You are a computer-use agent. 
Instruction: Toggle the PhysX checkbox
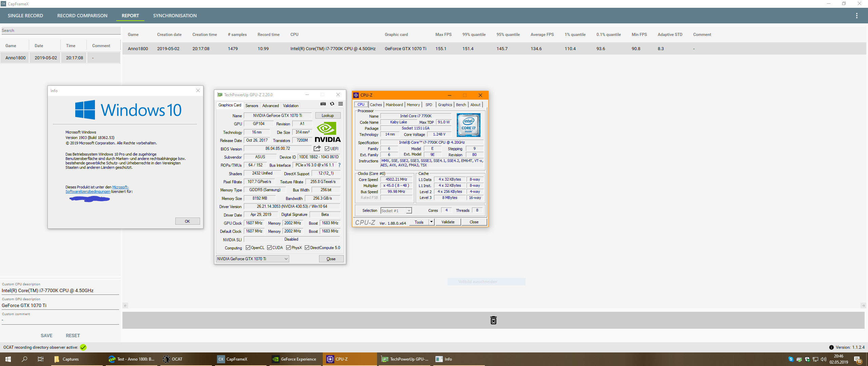click(x=288, y=248)
